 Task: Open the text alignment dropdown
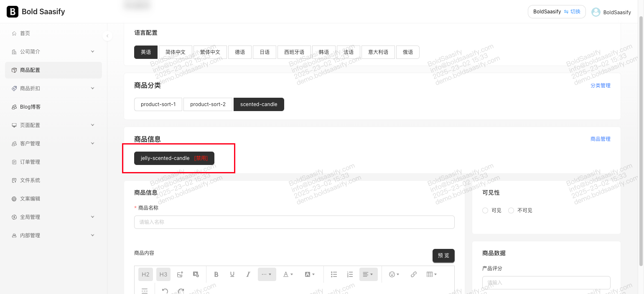[x=368, y=274]
